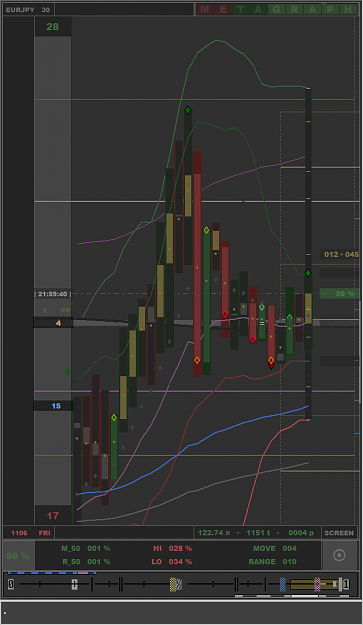The width and height of the screenshot is (363, 625).
Task: Click the HI 028 % stat
Action: pyautogui.click(x=173, y=548)
